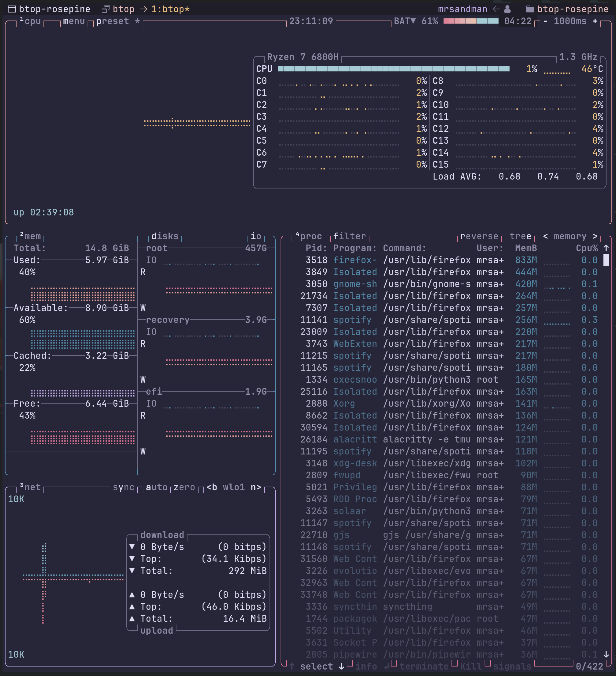Image resolution: width=616 pixels, height=676 pixels.
Task: Select the gnome-sh process row
Action: pyautogui.click(x=355, y=284)
